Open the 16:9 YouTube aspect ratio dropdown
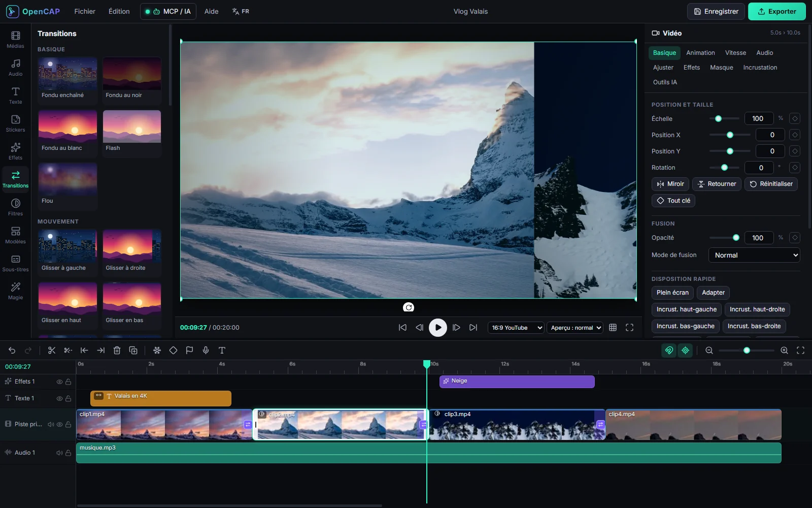This screenshot has width=812, height=508. [x=516, y=328]
